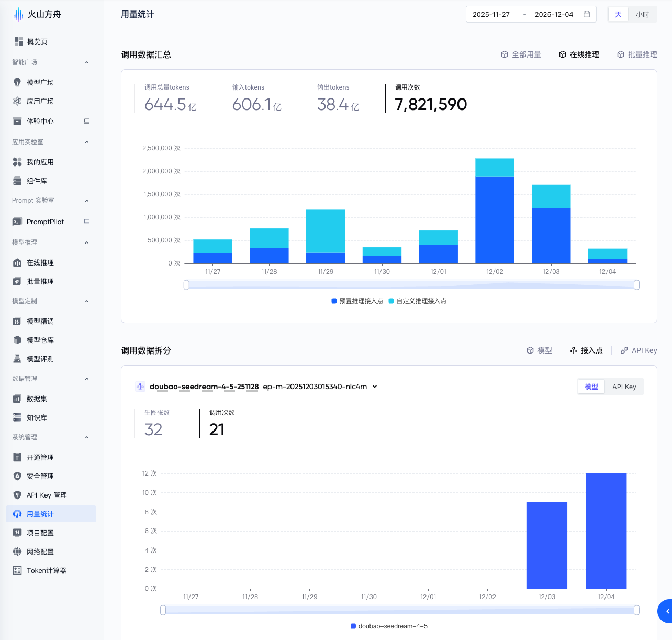672x640 pixels.
Task: Click the 在线推理 bar-chart sidebar icon
Action: pos(17,262)
